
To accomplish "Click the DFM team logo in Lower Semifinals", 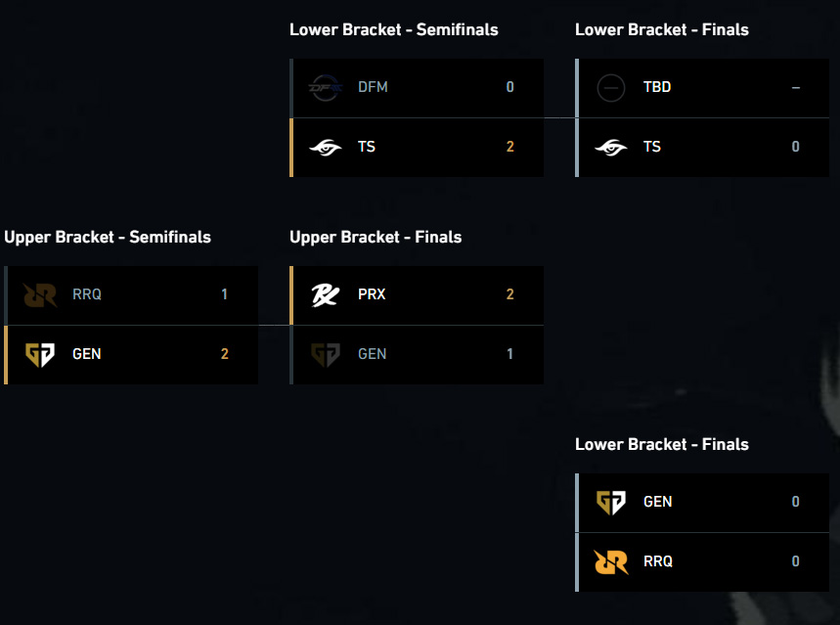I will pyautogui.click(x=326, y=87).
